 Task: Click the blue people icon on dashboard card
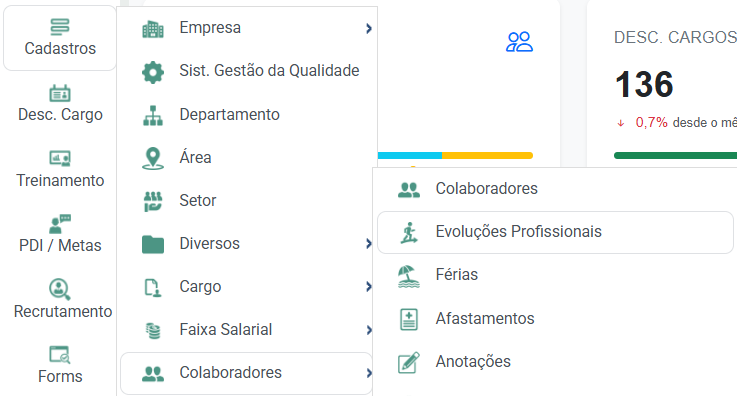point(519,42)
